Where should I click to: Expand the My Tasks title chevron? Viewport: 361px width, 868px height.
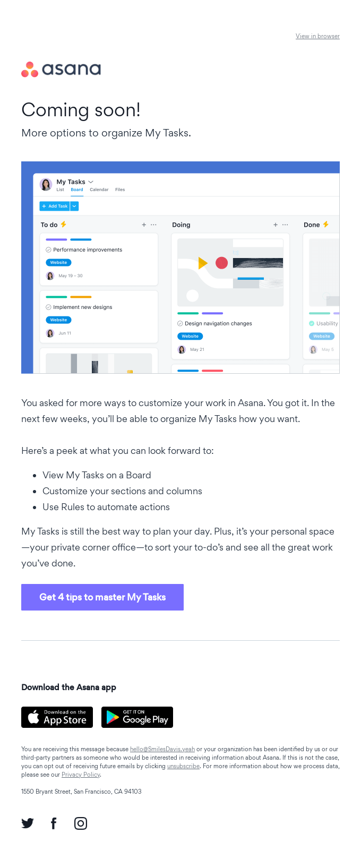click(x=91, y=182)
